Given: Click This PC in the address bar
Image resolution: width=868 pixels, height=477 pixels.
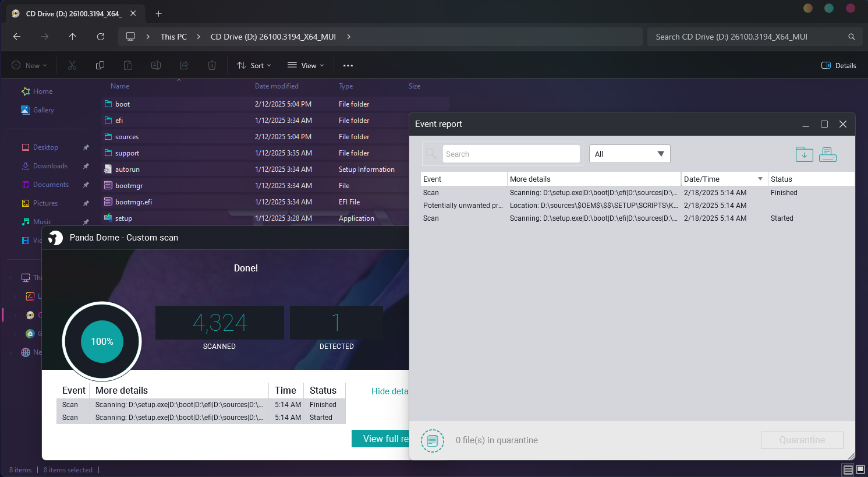Looking at the screenshot, I should tap(173, 37).
